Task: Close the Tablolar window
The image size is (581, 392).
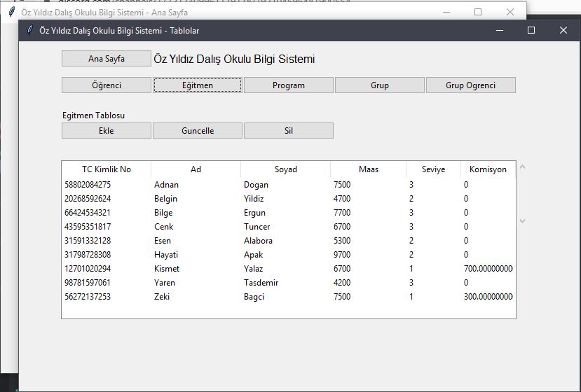Action: (x=563, y=30)
